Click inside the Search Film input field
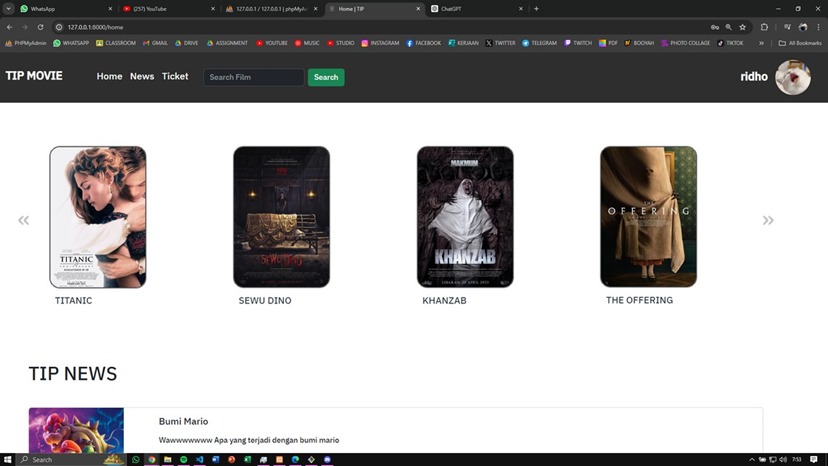This screenshot has width=828, height=466. coord(253,77)
